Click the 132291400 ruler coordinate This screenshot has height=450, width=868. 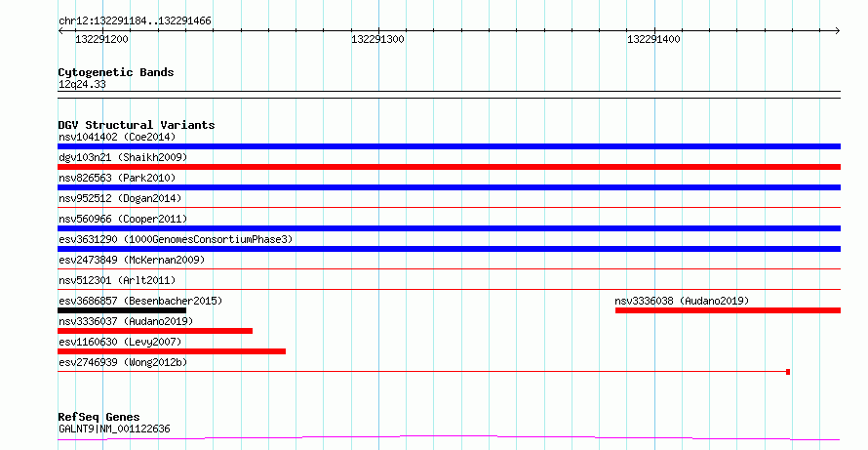(x=653, y=39)
